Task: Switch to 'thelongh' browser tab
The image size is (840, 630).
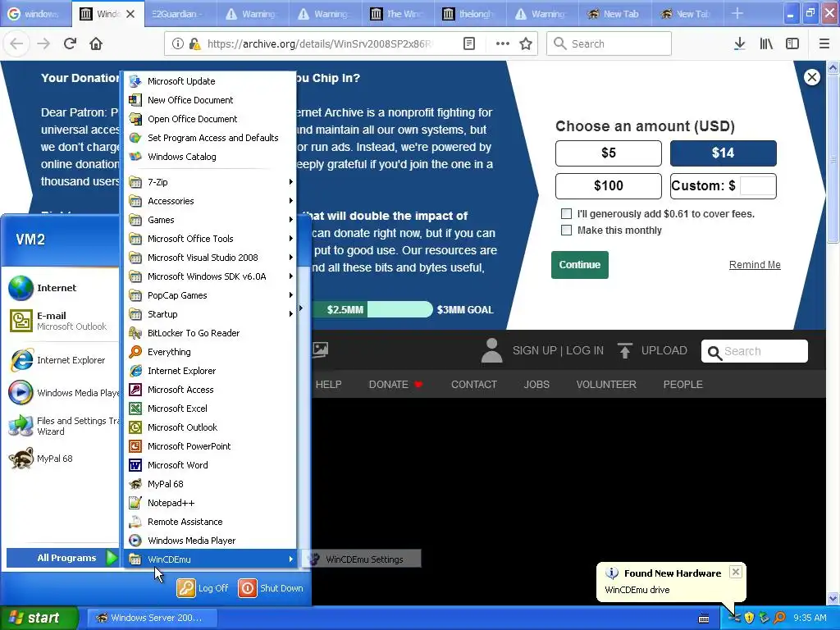Action: (470, 14)
